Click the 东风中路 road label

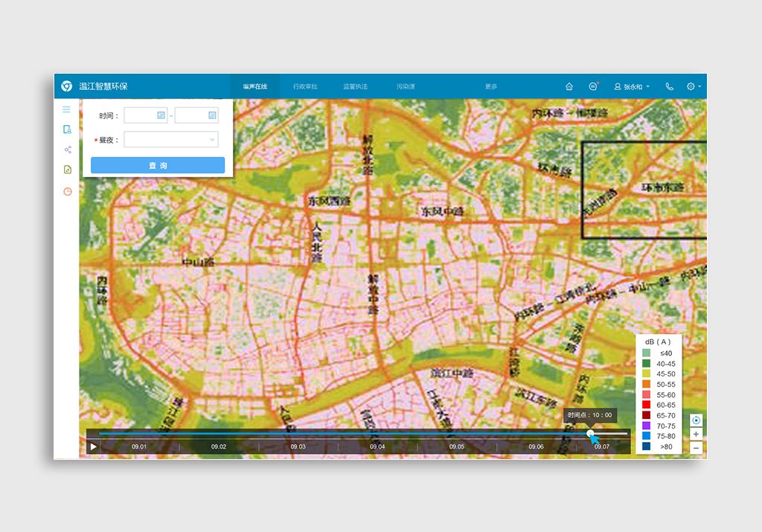(442, 211)
